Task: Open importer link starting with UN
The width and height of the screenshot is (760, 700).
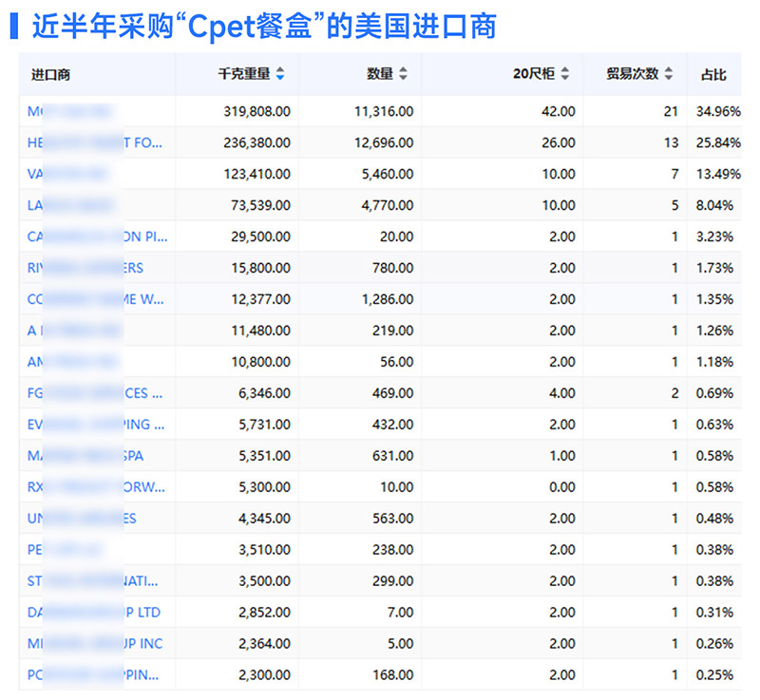Action: point(82,519)
